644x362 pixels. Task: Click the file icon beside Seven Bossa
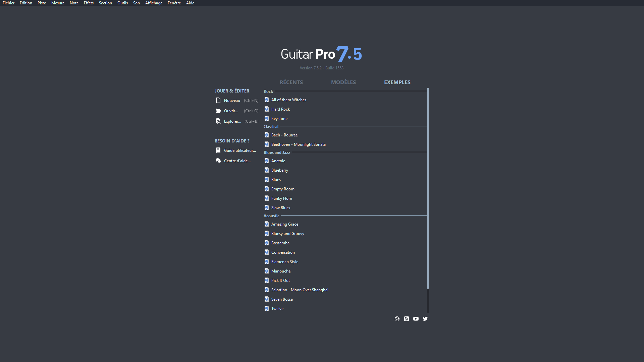(x=267, y=299)
